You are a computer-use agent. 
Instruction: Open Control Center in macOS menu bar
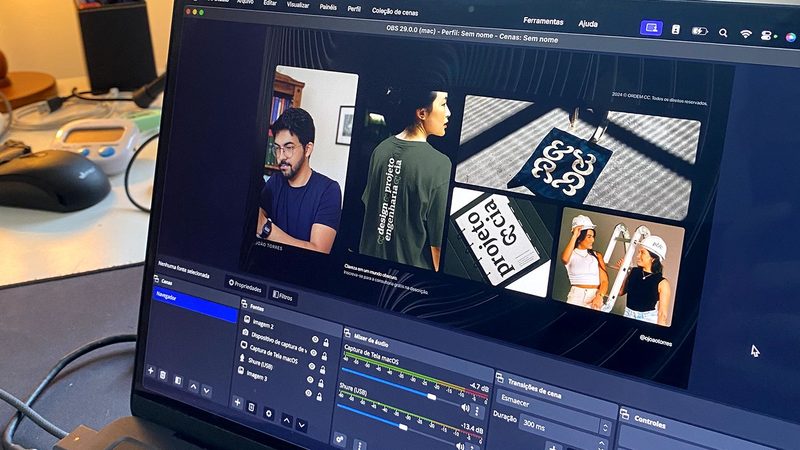767,36
